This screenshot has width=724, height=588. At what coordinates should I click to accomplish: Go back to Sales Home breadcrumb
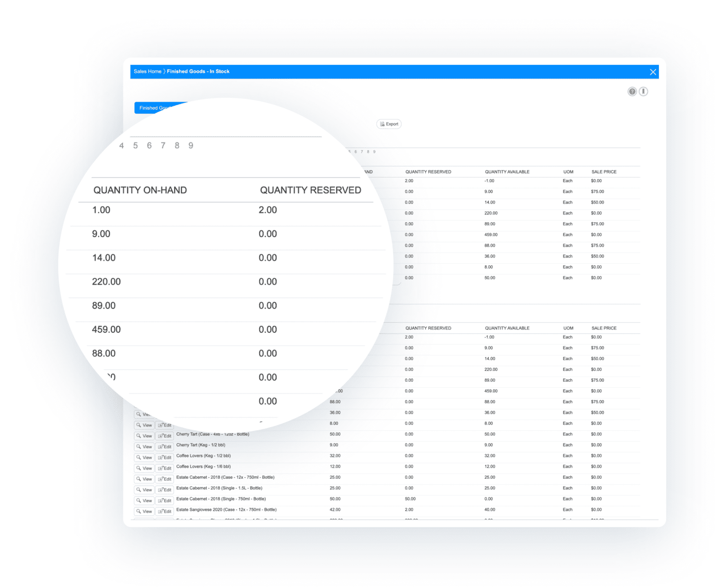click(148, 72)
